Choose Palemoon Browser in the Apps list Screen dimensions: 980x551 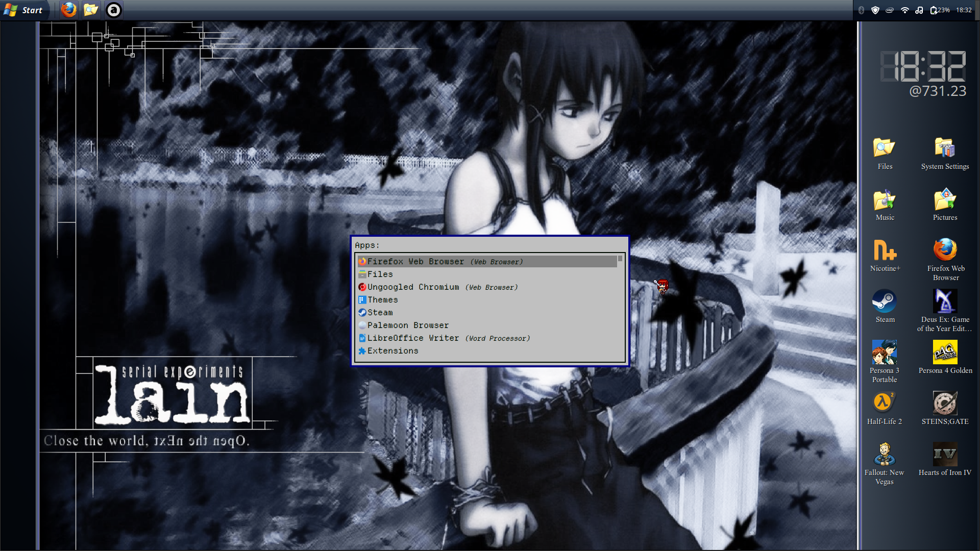coord(487,325)
